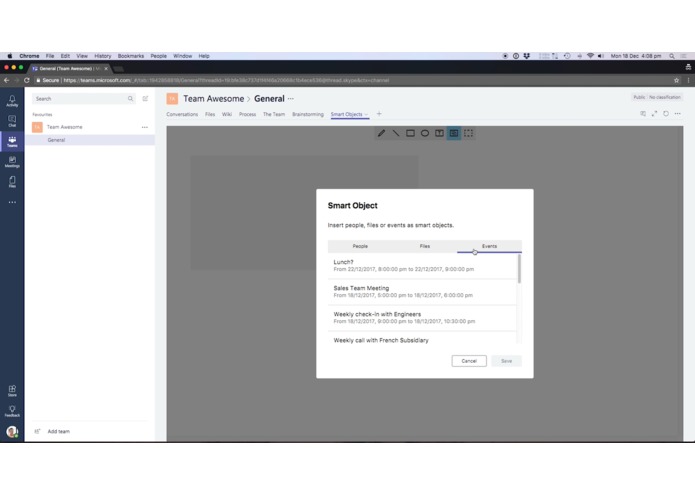This screenshot has width=695, height=494.
Task: Cancel the Smart Object dialog
Action: click(x=469, y=361)
